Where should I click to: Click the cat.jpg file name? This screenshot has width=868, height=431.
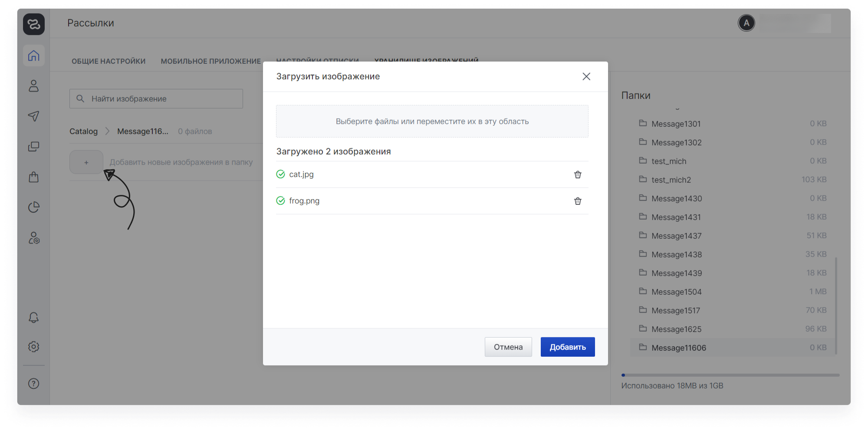coord(301,174)
